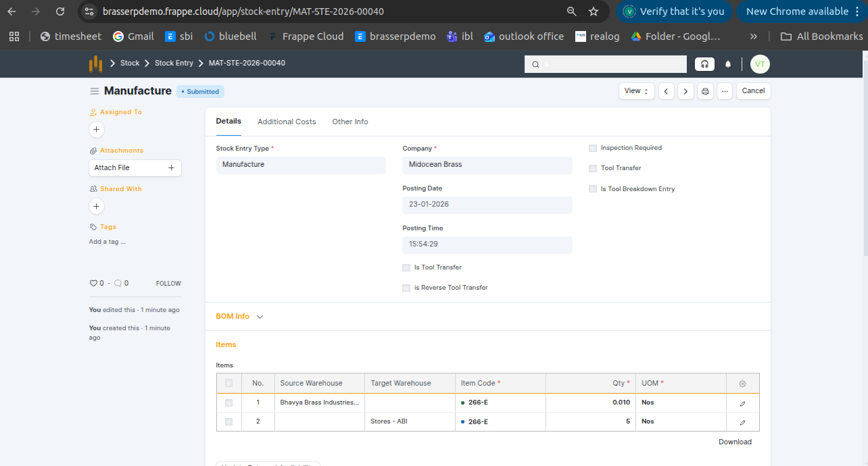
Task: Open items table settings gear
Action: [742, 384]
